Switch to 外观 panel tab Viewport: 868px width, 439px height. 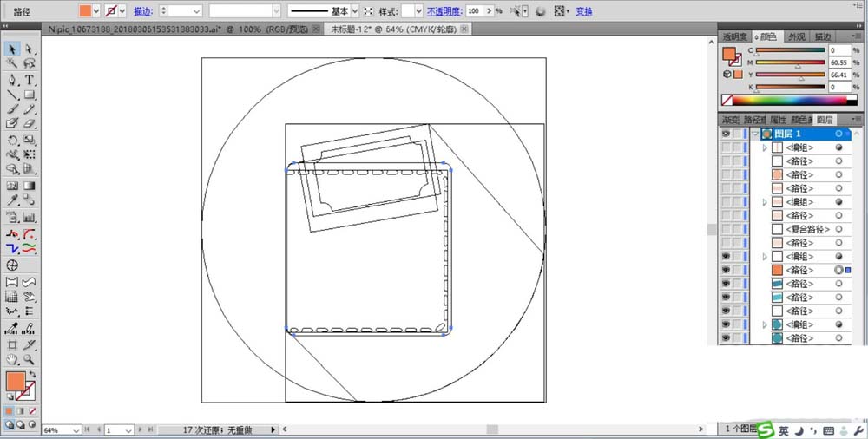click(x=796, y=36)
